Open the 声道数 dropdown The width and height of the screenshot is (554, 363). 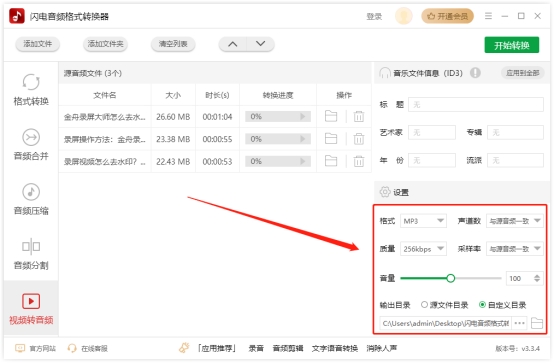[x=515, y=221]
